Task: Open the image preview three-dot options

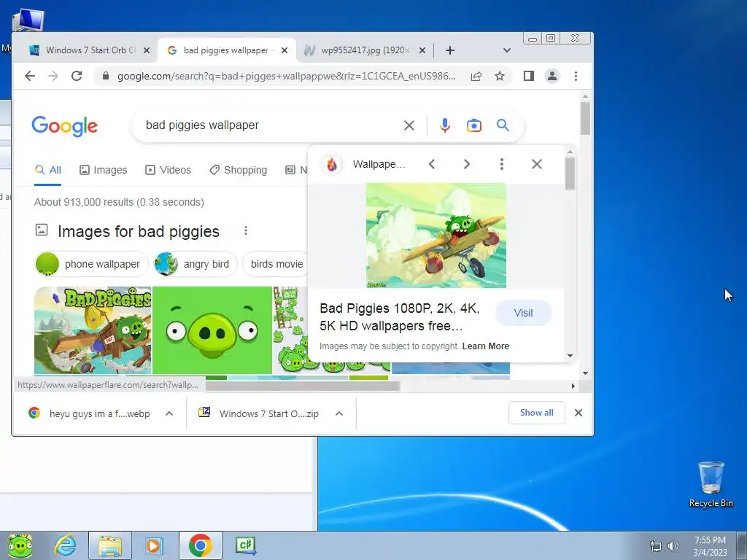Action: pos(502,164)
